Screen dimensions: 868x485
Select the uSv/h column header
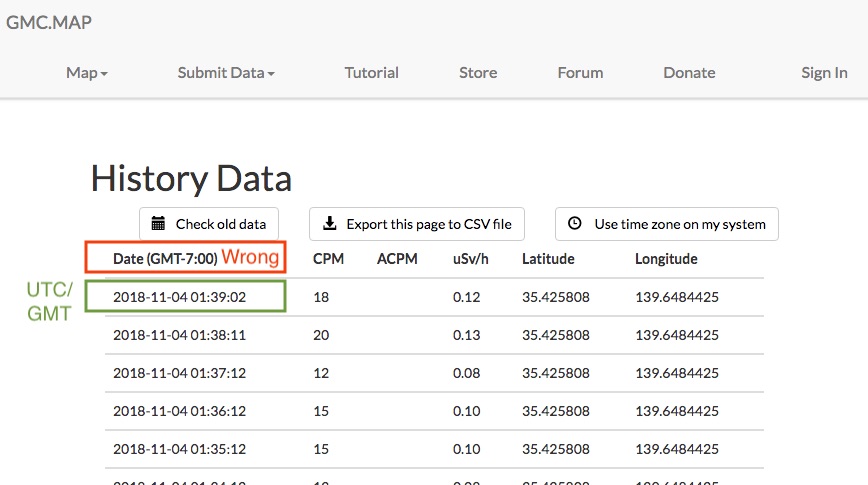coord(471,259)
